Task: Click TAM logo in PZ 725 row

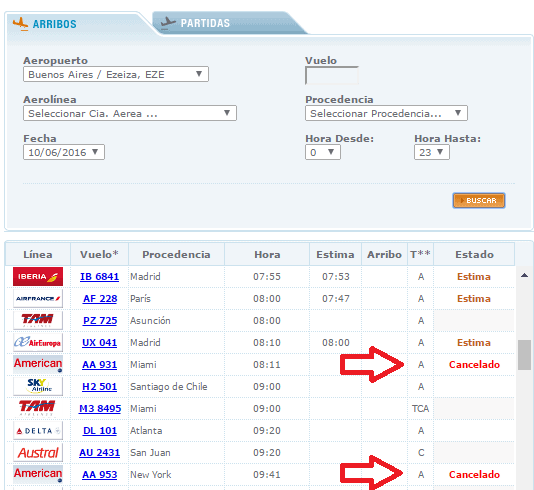Action: click(38, 320)
